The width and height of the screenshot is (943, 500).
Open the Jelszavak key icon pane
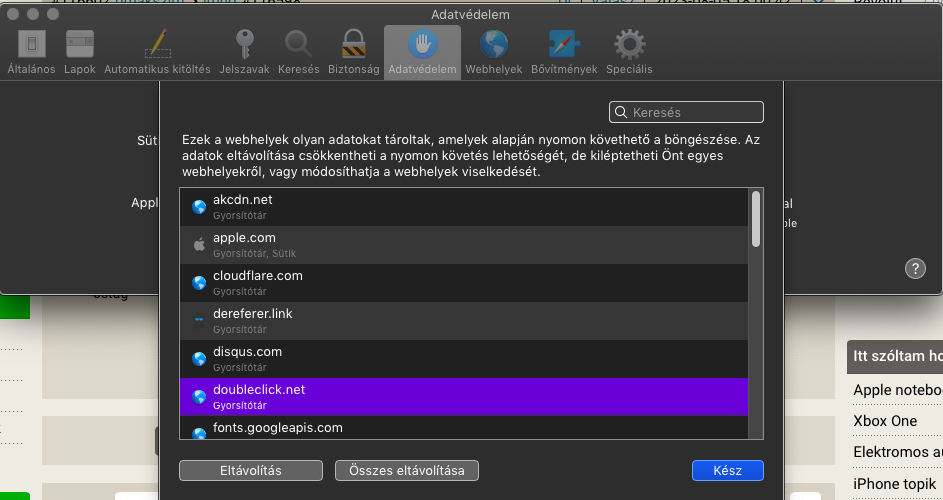point(244,52)
